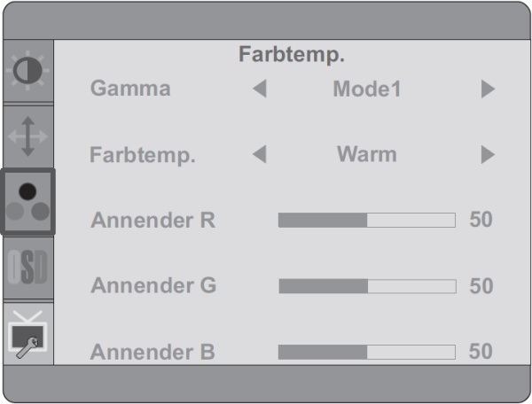Click the Annender G slider bar

point(367,286)
